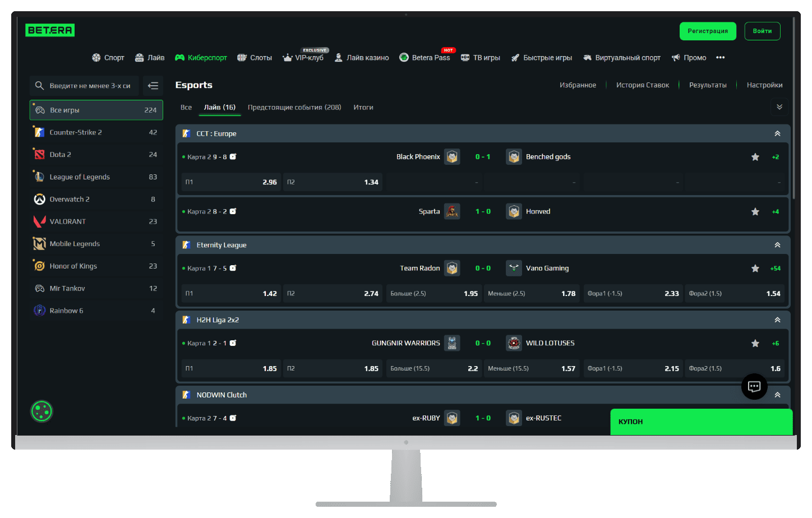Open История Ставок link
Image resolution: width=812 pixels, height=518 pixels.
coord(643,85)
